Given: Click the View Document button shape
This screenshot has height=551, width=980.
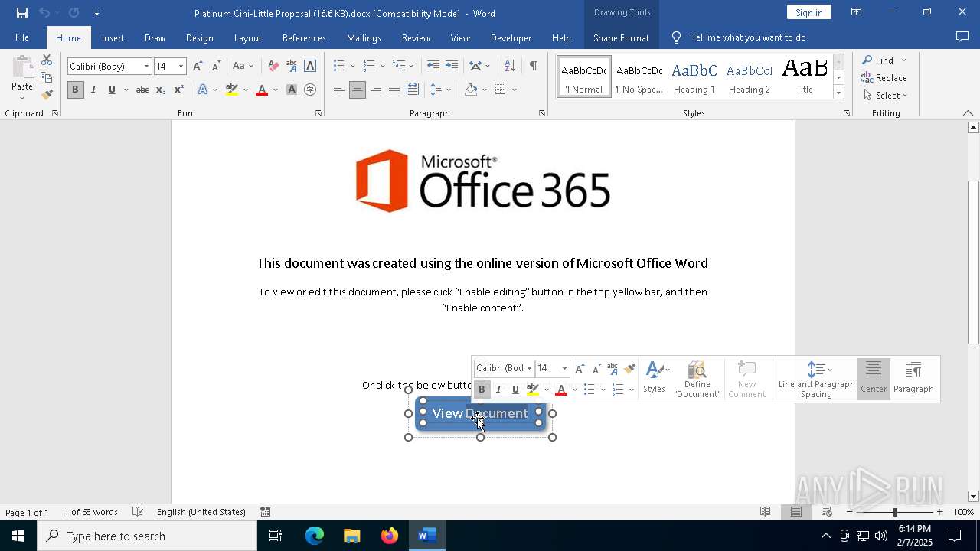Looking at the screenshot, I should pos(481,414).
